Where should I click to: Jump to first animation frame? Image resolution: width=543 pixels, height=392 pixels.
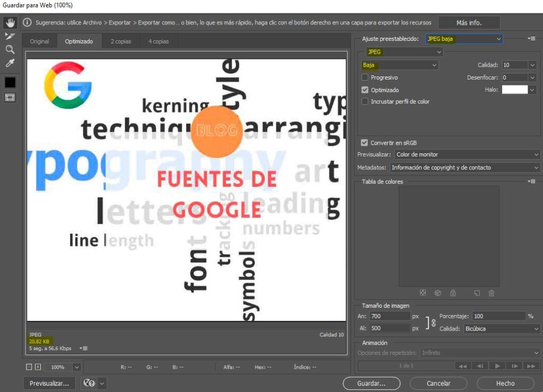462,366
